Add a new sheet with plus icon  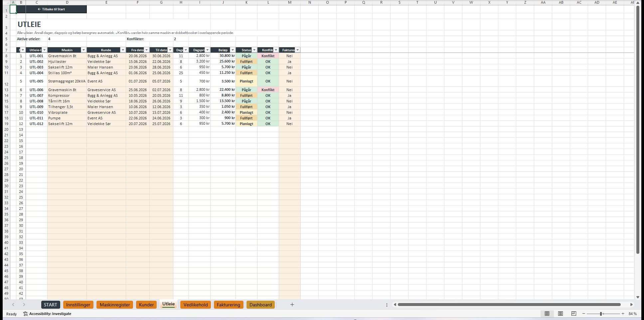click(x=292, y=305)
